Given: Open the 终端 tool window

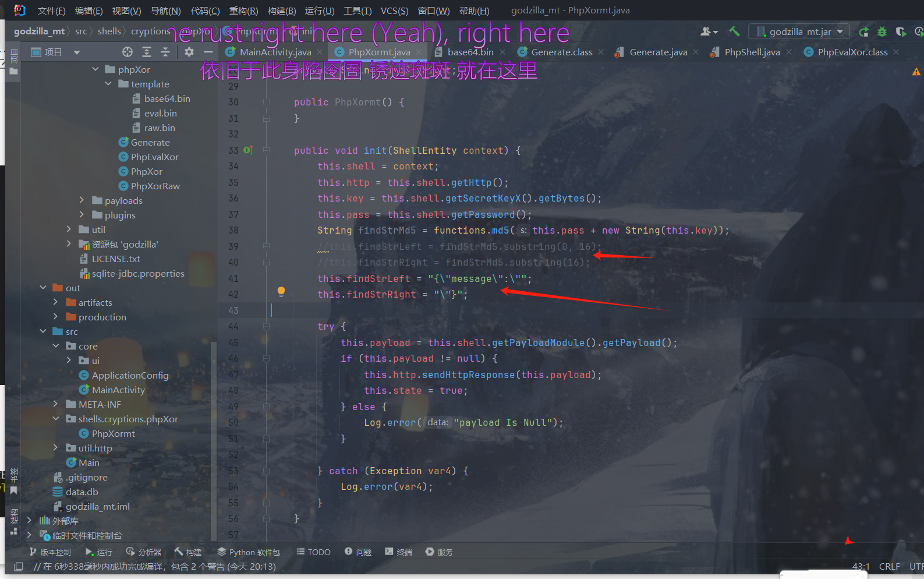Looking at the screenshot, I should 399,552.
